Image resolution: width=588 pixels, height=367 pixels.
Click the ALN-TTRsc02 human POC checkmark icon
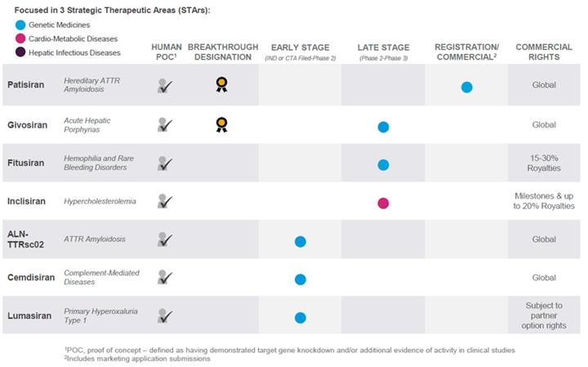click(x=166, y=239)
